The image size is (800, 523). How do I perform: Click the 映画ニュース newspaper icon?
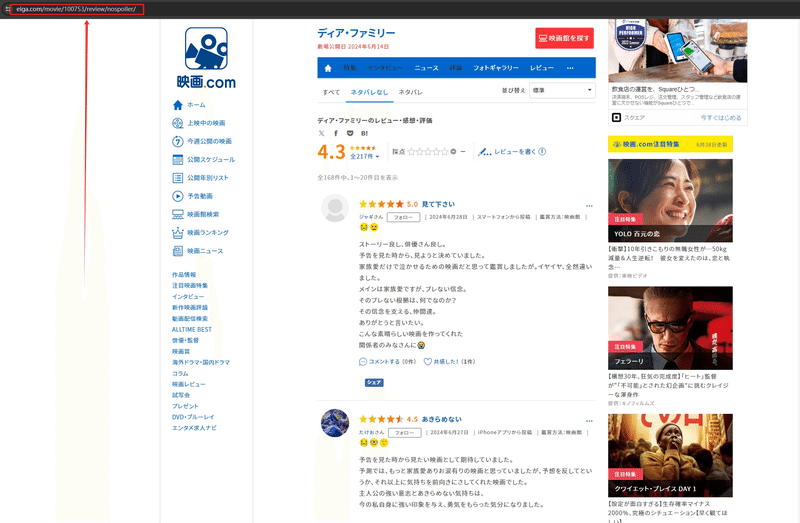pos(178,251)
